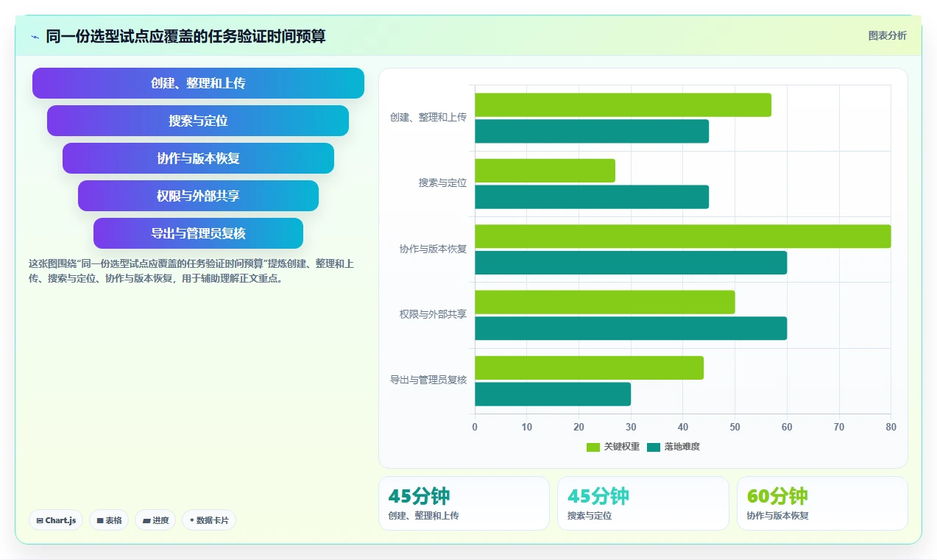Select the 协作与版本恢复 funnel stage
This screenshot has width=937, height=560.
198,158
